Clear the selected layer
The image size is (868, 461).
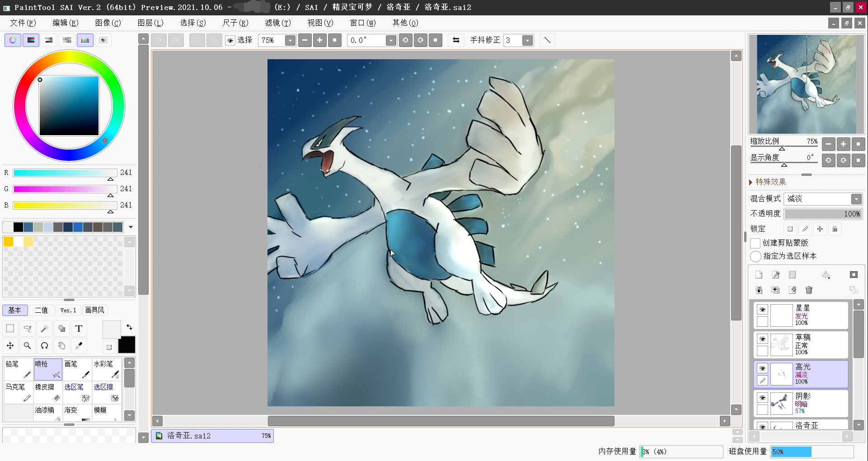pos(793,290)
